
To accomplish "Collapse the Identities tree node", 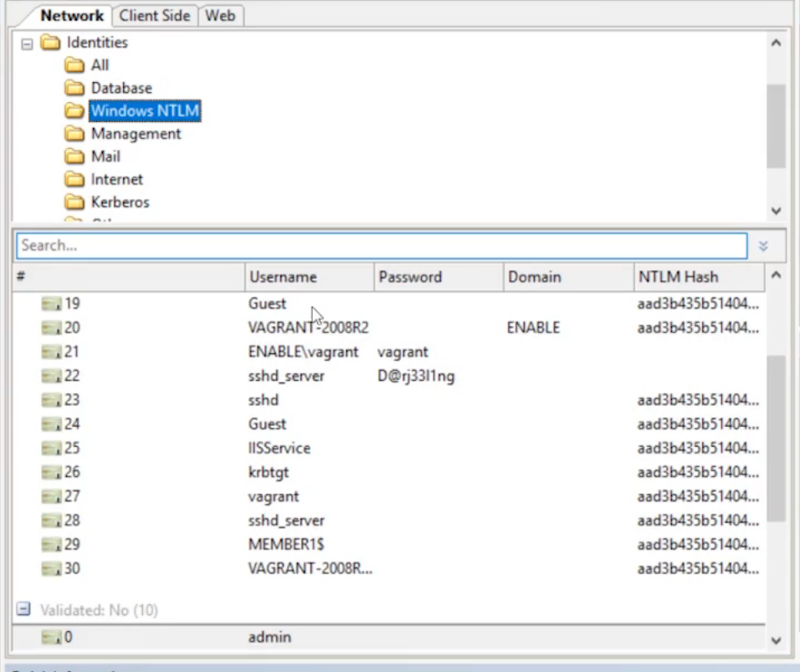I will click(27, 43).
